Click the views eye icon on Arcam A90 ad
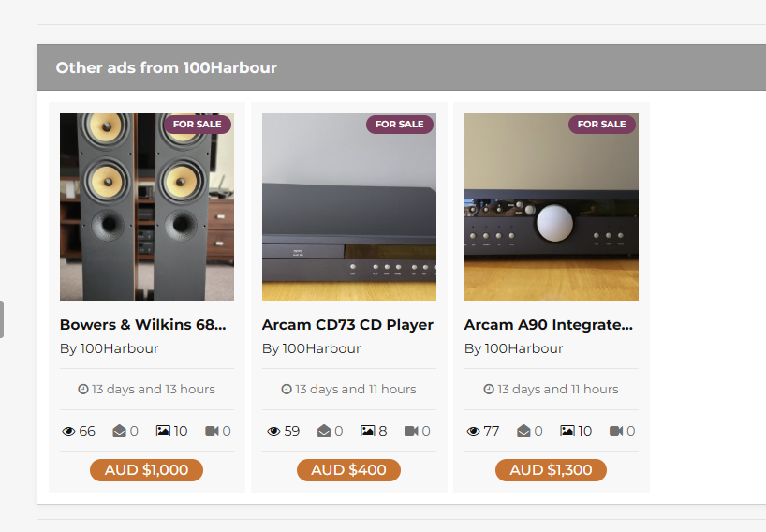This screenshot has height=532, width=766. (x=473, y=431)
